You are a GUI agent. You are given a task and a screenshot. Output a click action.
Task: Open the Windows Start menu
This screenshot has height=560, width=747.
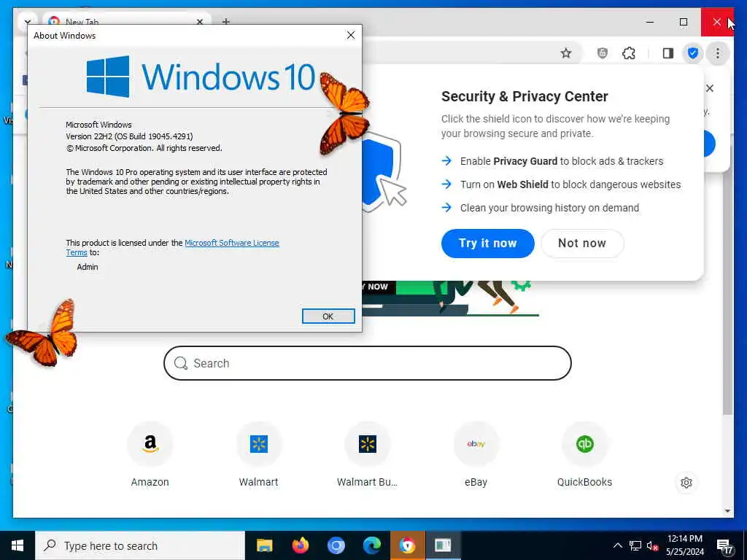coord(18,545)
